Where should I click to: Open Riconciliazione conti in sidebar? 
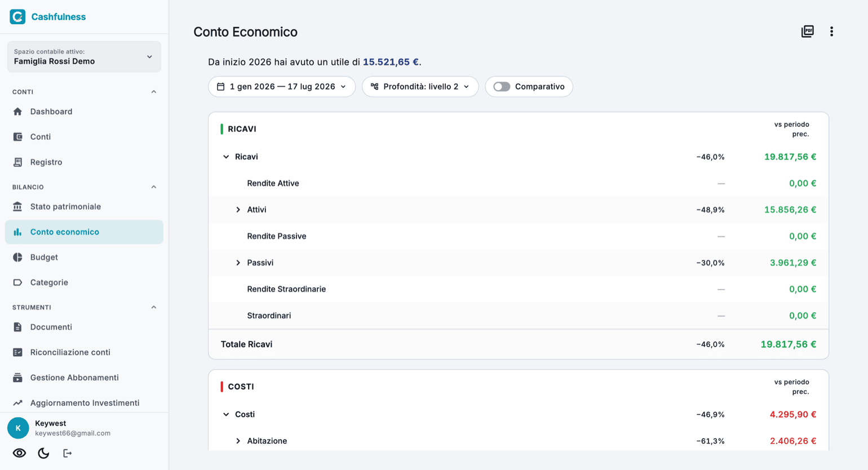(x=84, y=352)
